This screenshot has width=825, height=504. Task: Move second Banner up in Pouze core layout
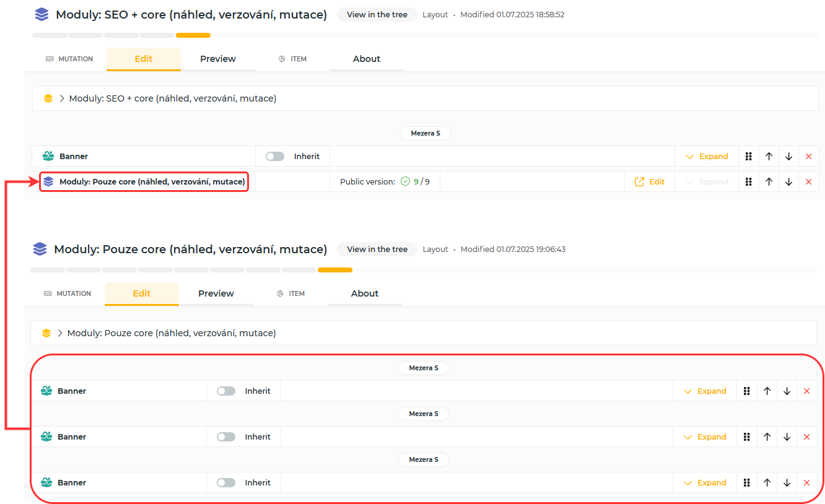click(x=767, y=437)
